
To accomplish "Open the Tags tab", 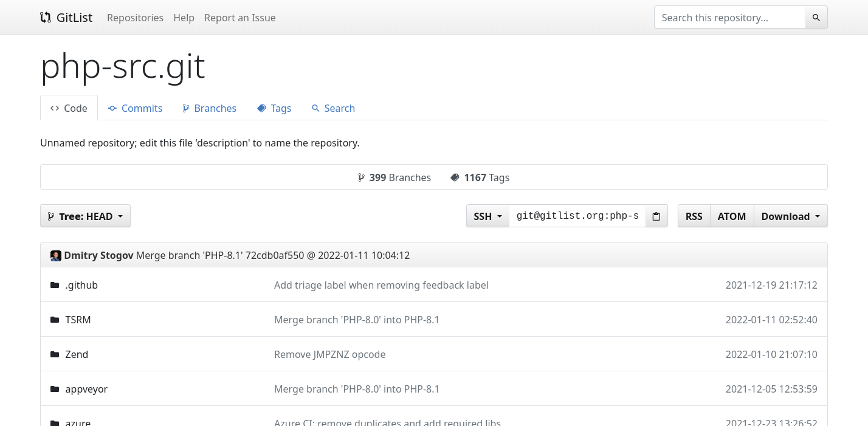I will click(x=274, y=108).
